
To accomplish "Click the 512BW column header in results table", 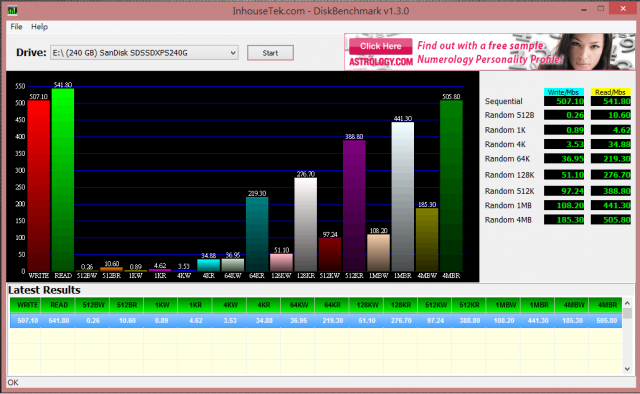I will pyautogui.click(x=93, y=305).
